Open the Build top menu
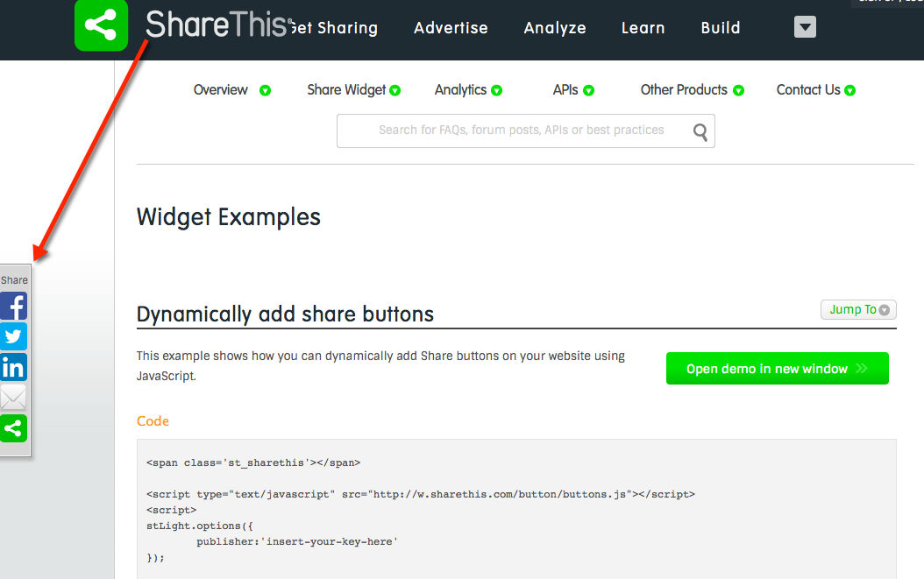This screenshot has width=924, height=579. (720, 28)
